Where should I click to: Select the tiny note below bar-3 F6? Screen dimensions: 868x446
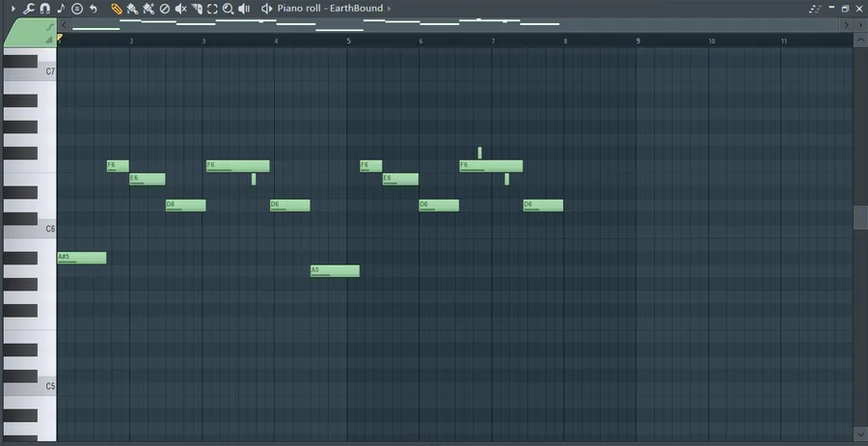[x=254, y=179]
